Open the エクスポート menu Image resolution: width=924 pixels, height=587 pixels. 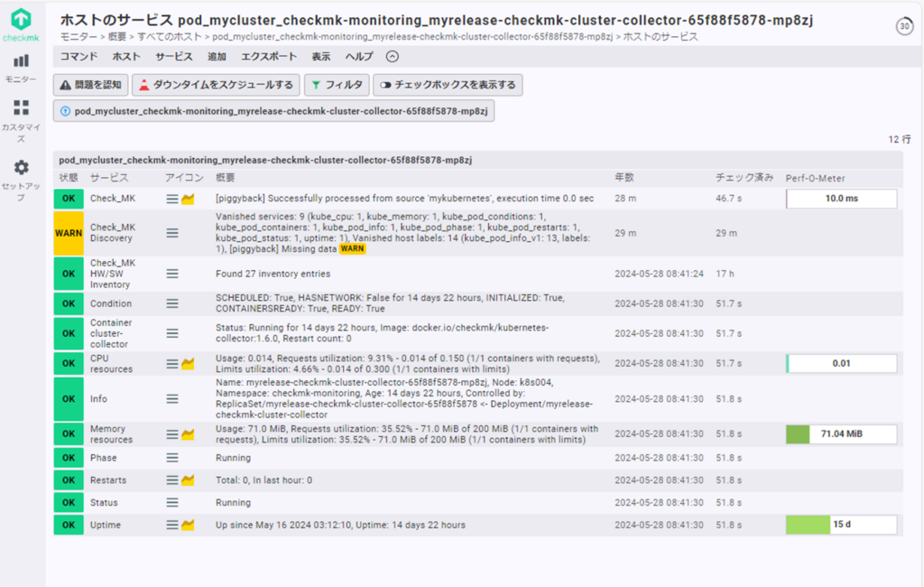coord(269,57)
